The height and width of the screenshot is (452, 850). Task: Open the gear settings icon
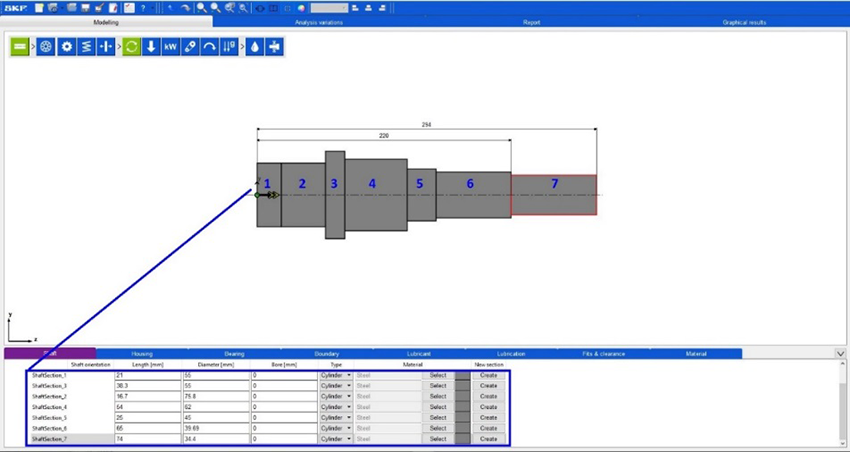coord(66,47)
